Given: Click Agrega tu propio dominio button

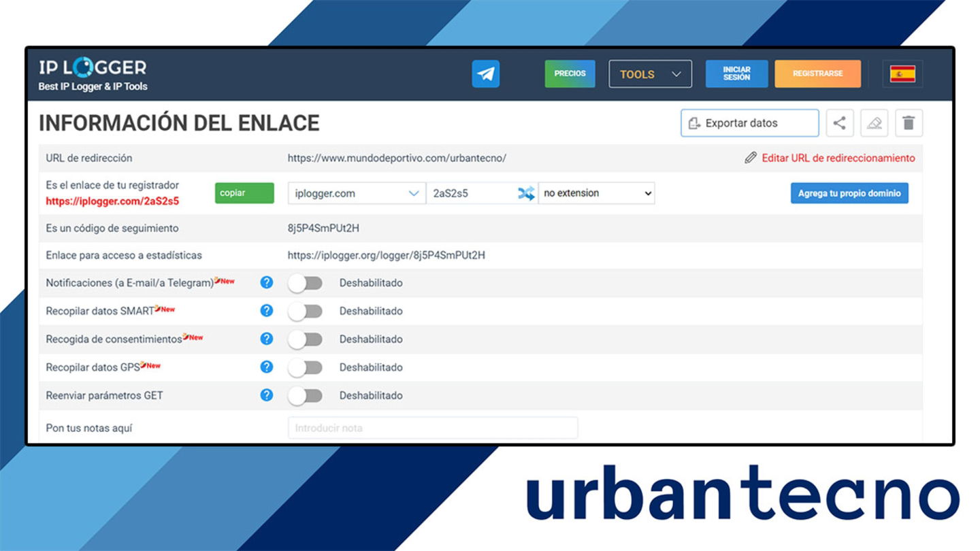Looking at the screenshot, I should [849, 193].
